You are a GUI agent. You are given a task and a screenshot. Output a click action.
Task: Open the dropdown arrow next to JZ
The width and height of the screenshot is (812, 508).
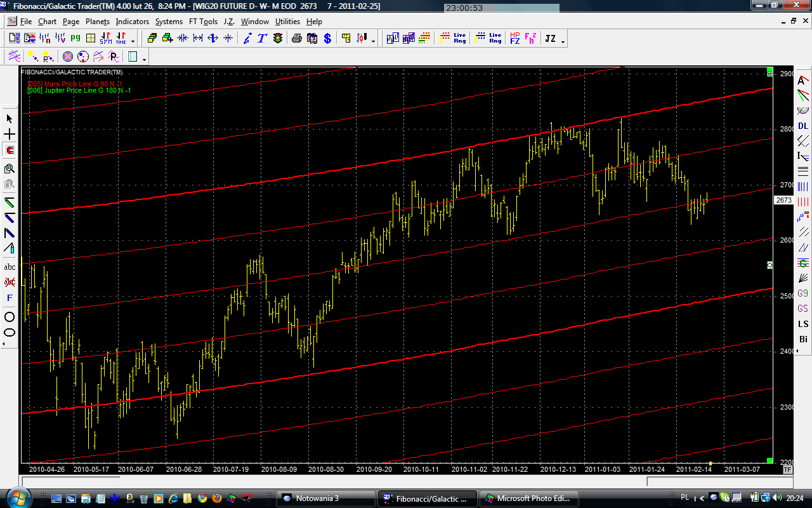tap(563, 41)
